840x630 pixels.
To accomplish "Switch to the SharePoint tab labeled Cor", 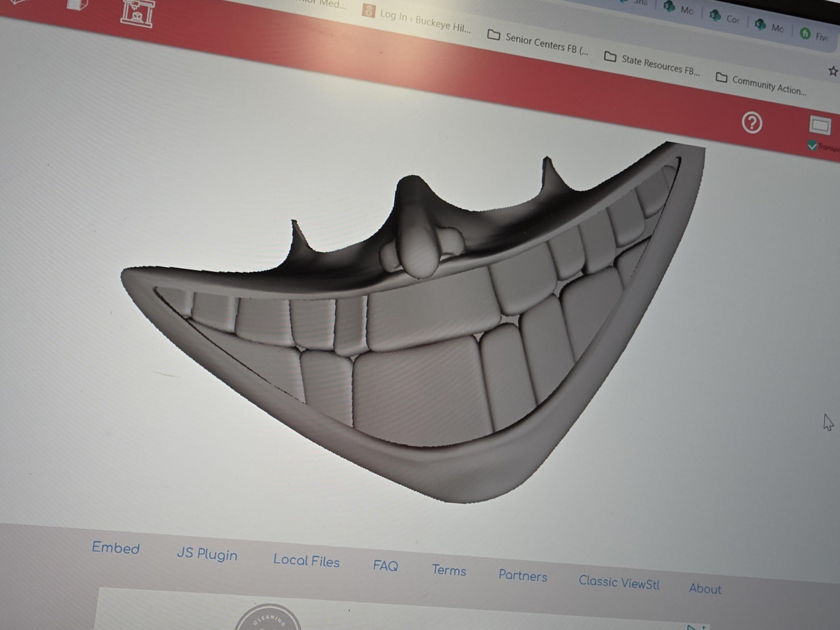I will click(725, 17).
